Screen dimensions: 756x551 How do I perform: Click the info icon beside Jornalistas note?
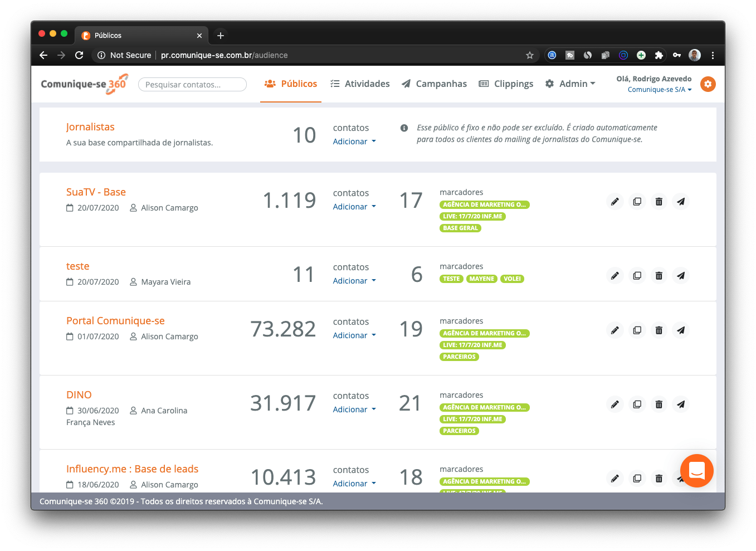coord(404,128)
